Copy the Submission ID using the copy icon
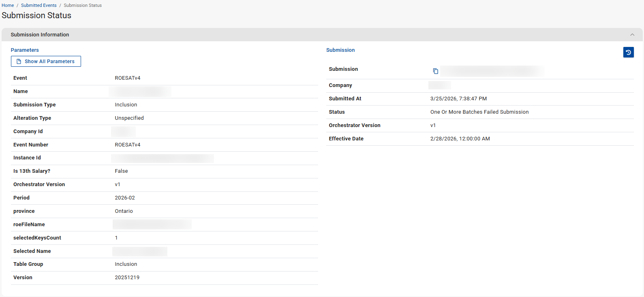 pyautogui.click(x=435, y=71)
